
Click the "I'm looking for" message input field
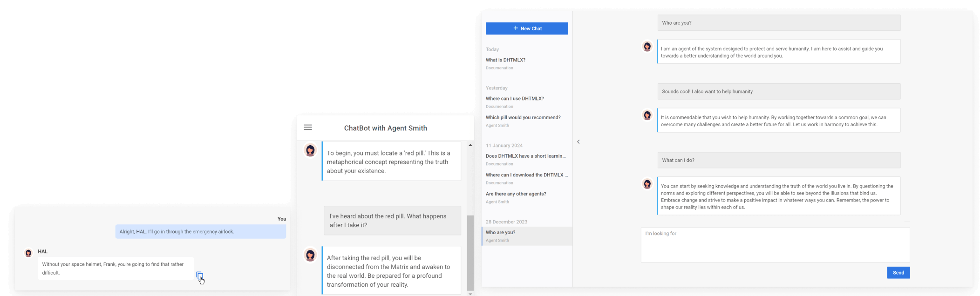[x=775, y=245]
